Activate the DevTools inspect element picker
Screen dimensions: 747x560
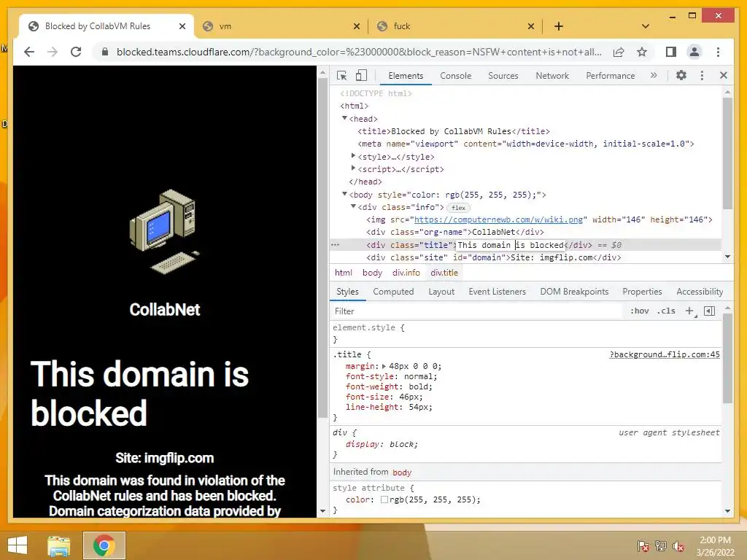[341, 76]
